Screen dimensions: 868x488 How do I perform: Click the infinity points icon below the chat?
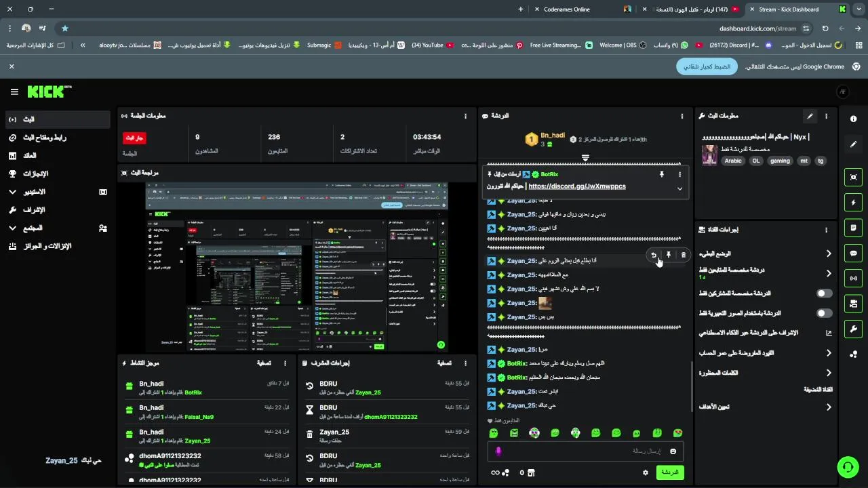coord(500,472)
